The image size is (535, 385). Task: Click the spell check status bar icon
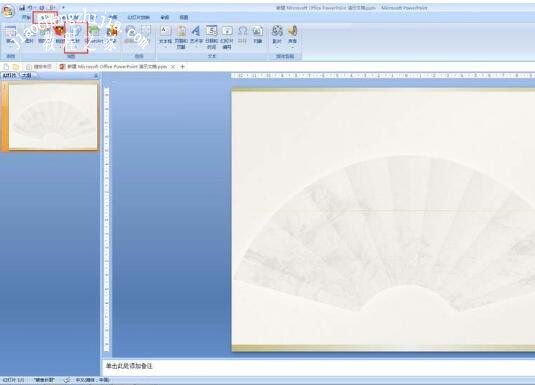pyautogui.click(x=67, y=380)
